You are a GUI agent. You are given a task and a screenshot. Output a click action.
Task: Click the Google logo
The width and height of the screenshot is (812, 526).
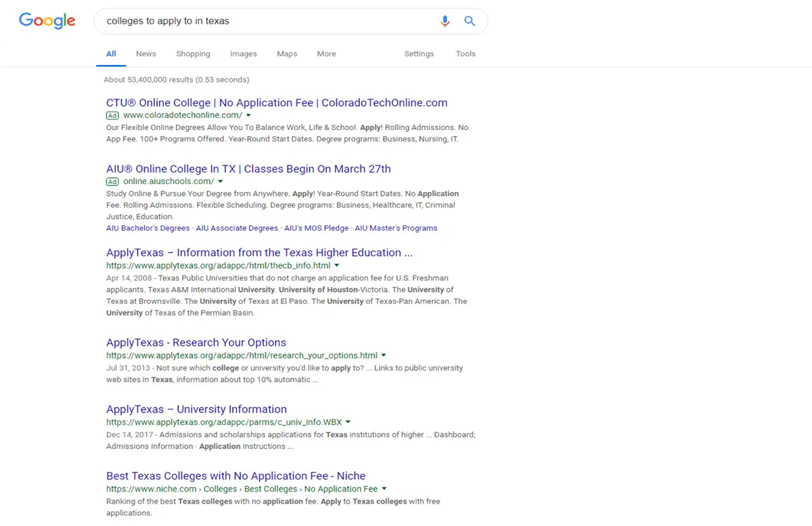(x=47, y=21)
